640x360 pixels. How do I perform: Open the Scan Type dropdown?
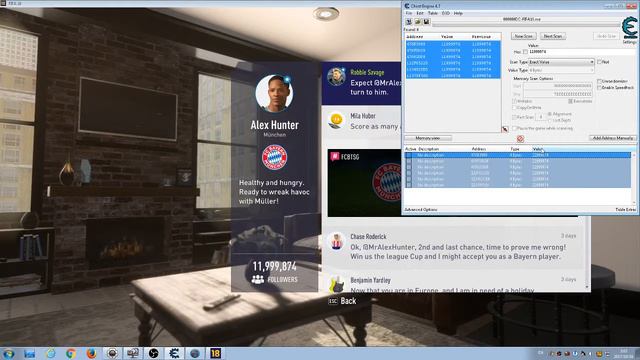(x=561, y=62)
